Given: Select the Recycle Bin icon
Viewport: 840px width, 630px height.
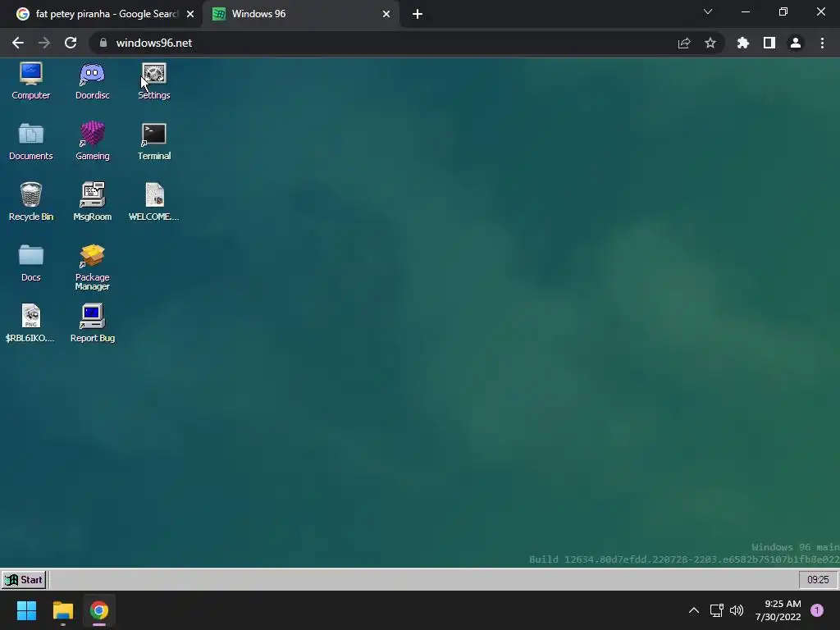Looking at the screenshot, I should [x=30, y=202].
